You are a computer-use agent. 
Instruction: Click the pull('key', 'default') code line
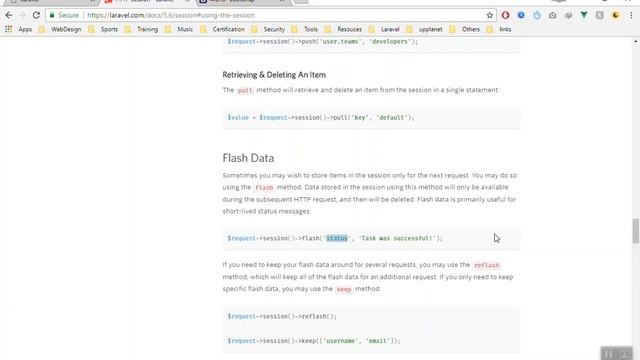point(321,118)
